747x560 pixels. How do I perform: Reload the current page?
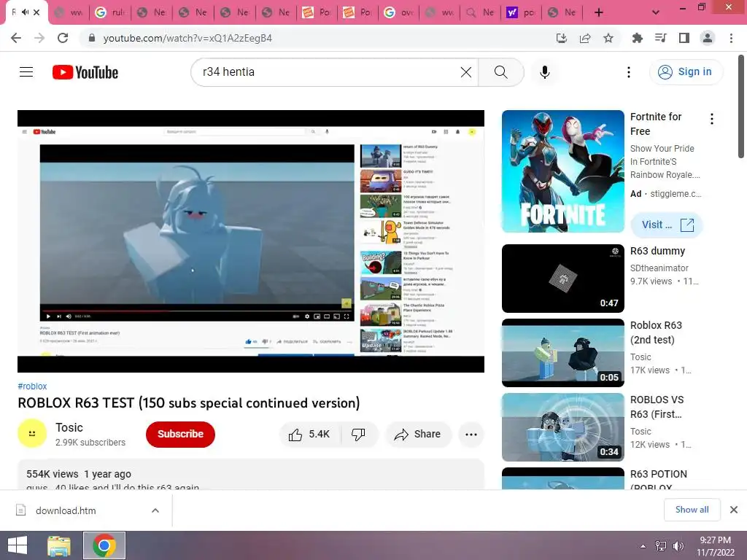coord(63,38)
